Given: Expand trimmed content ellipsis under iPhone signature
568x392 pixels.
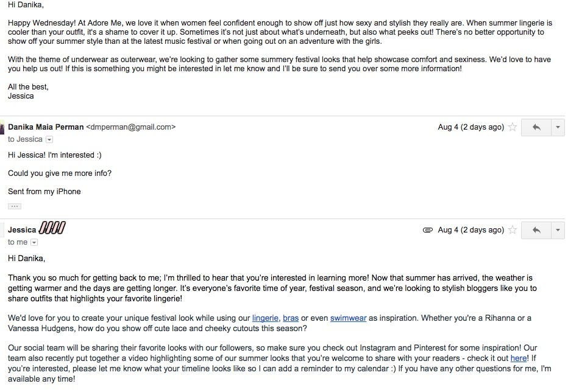Looking at the screenshot, I should pyautogui.click(x=15, y=206).
